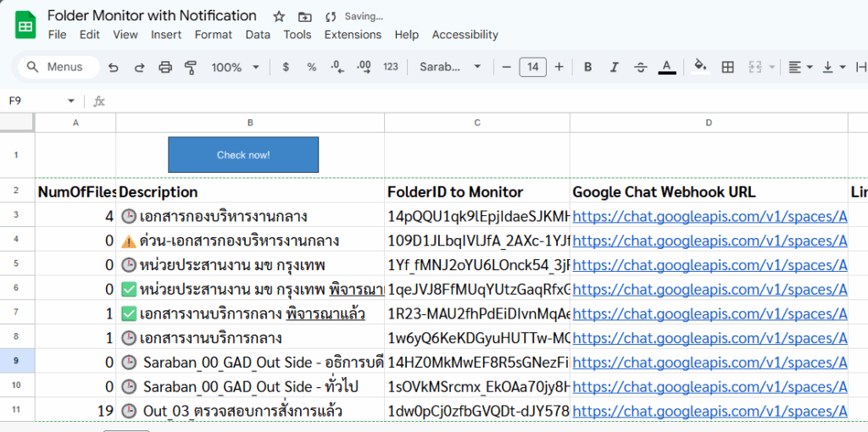868x432 pixels.
Task: Click the Saving status sync icon
Action: coord(331,17)
